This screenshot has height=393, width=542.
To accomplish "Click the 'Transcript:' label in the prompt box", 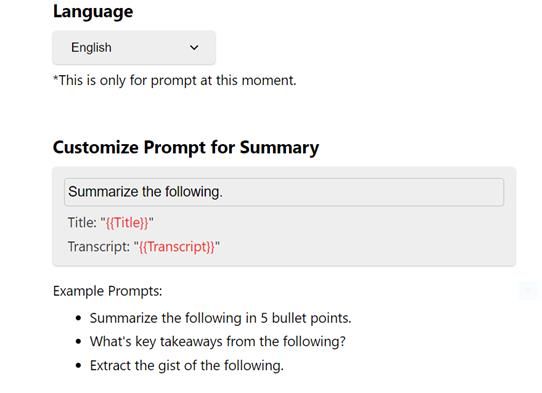I will [99, 247].
